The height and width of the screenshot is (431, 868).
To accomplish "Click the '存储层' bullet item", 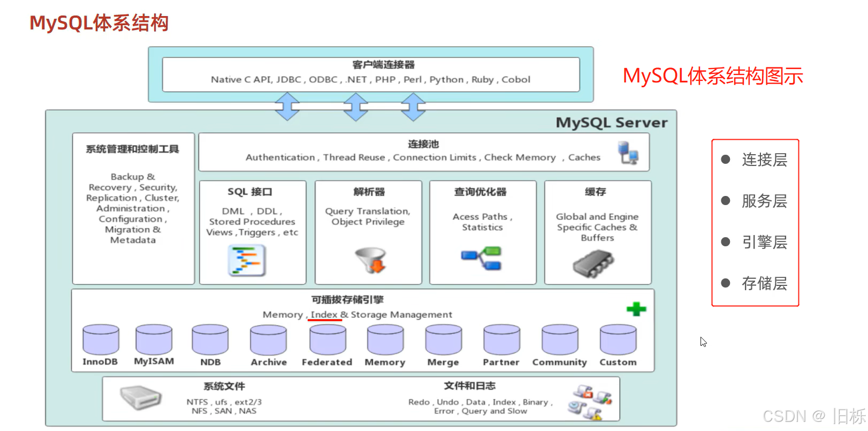I will pyautogui.click(x=755, y=283).
